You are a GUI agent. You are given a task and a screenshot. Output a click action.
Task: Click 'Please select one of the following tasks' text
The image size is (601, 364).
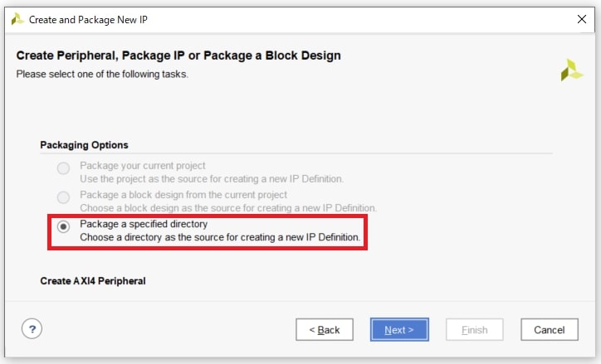click(102, 74)
